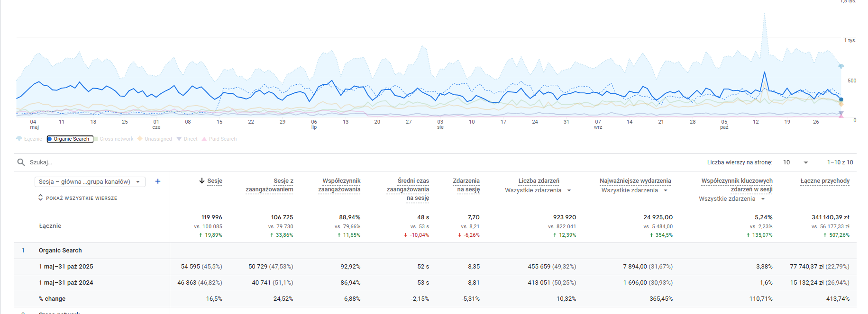
Task: Click the Zdarzenia na sesję column header
Action: pyautogui.click(x=466, y=185)
